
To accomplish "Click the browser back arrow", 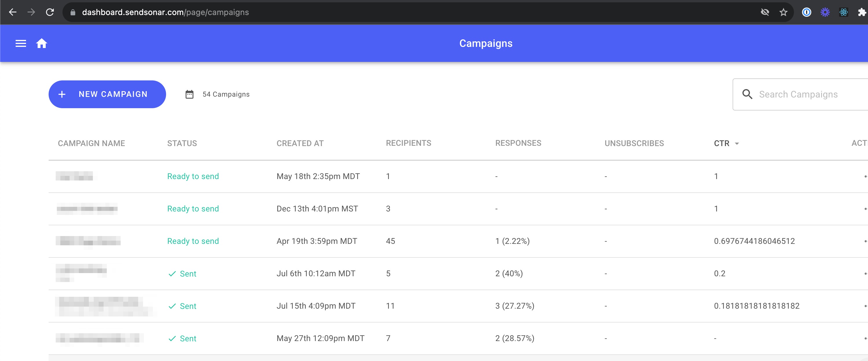I will [x=13, y=12].
